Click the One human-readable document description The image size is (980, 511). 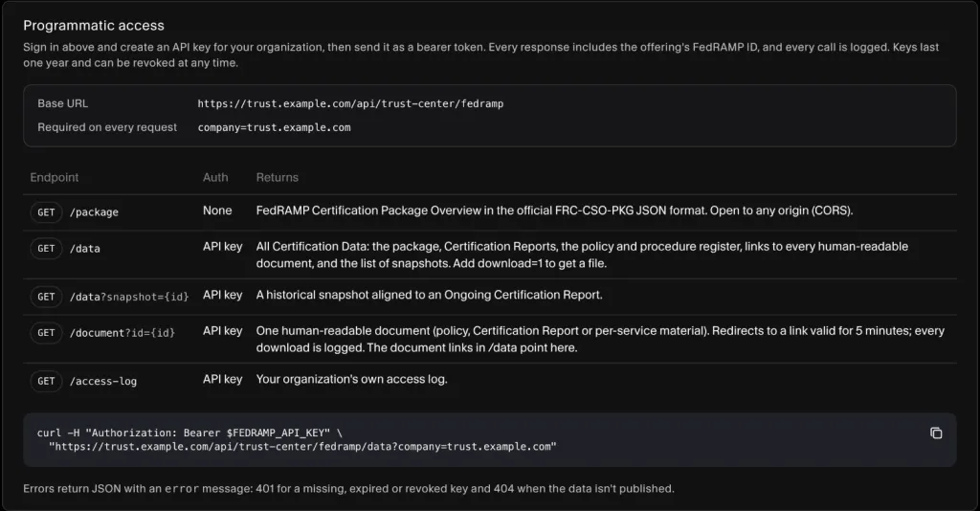pos(600,339)
